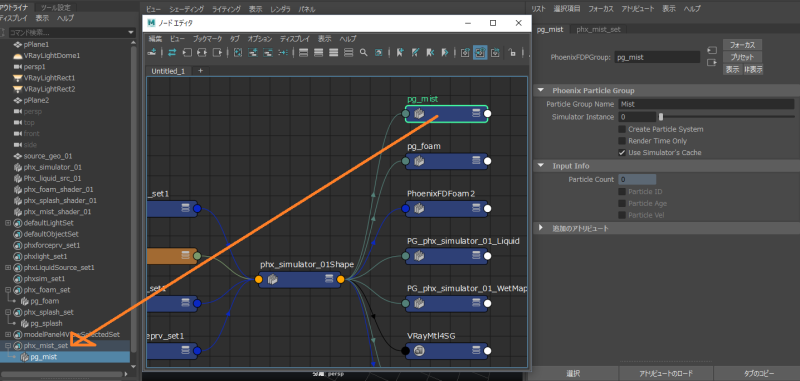Click the disabled Particle Age checkbox

[x=622, y=204]
